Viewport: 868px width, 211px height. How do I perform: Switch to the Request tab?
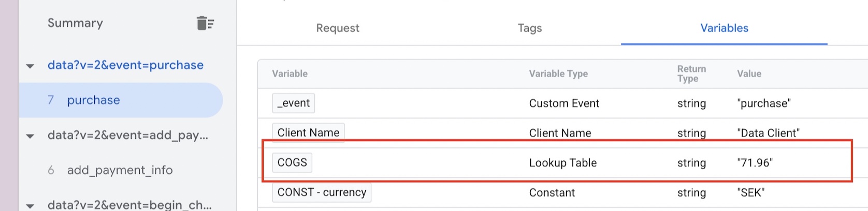(x=338, y=28)
